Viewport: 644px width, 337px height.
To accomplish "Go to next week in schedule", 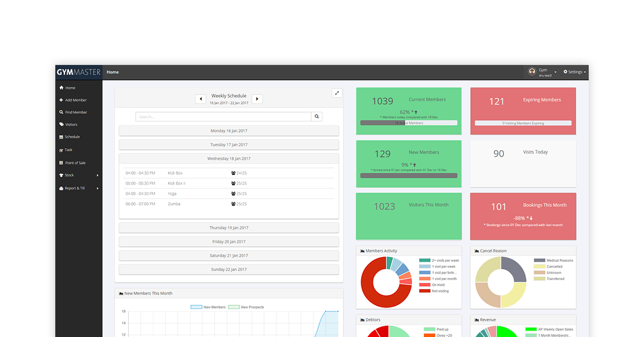I will point(257,99).
